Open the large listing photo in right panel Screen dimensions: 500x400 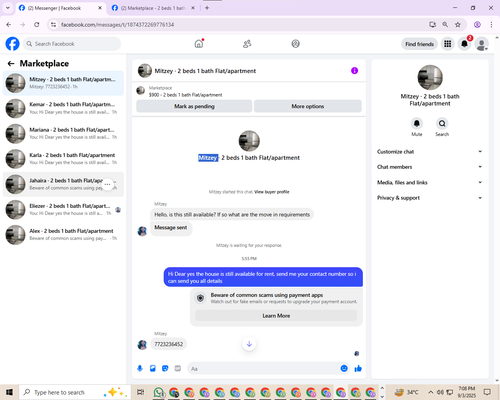click(x=430, y=77)
